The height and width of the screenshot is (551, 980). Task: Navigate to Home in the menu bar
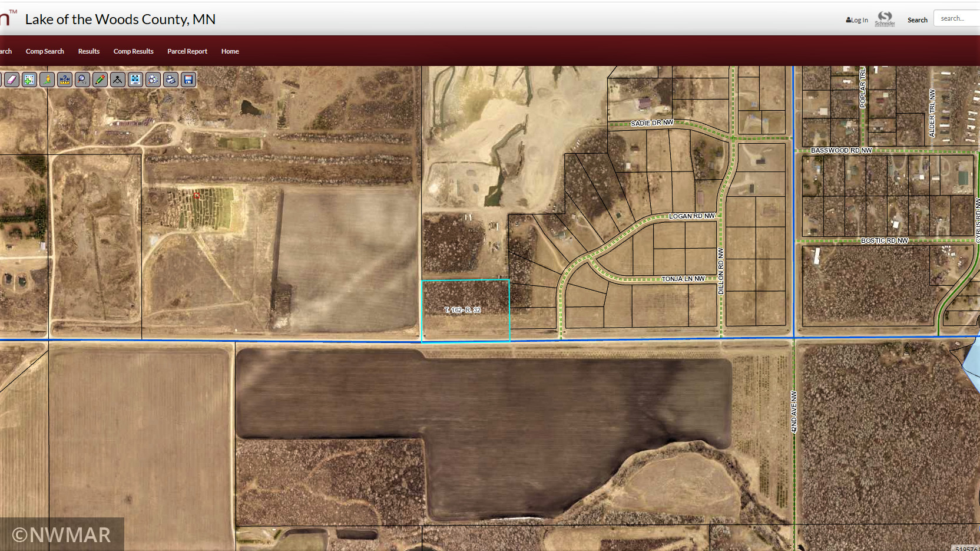coord(230,51)
